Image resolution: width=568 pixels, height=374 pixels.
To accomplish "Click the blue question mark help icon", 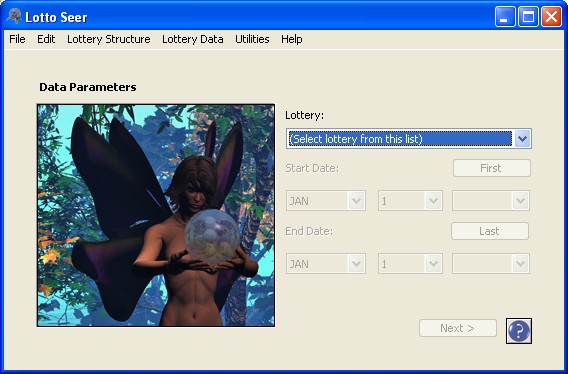I will (x=519, y=331).
